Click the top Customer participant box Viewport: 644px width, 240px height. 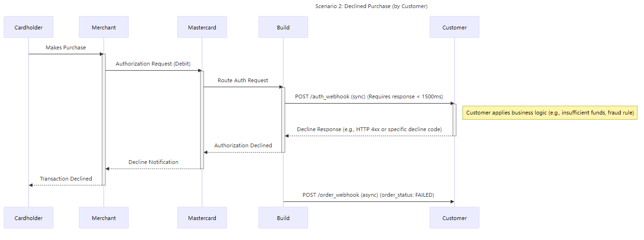[454, 28]
